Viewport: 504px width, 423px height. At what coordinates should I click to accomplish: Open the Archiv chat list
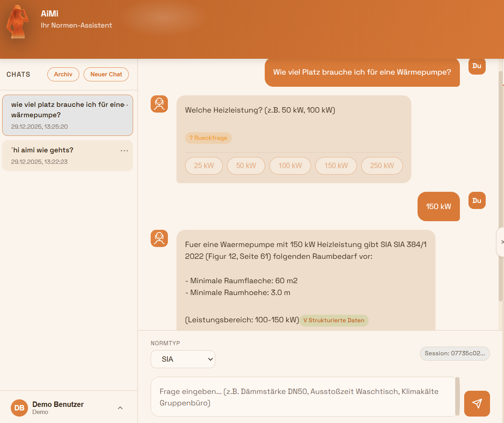[63, 74]
